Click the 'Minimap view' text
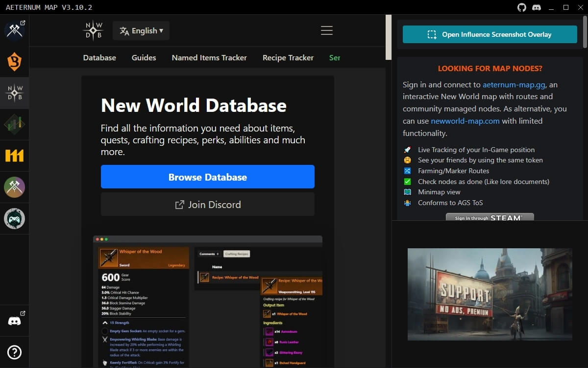This screenshot has height=368, width=588. (x=439, y=192)
